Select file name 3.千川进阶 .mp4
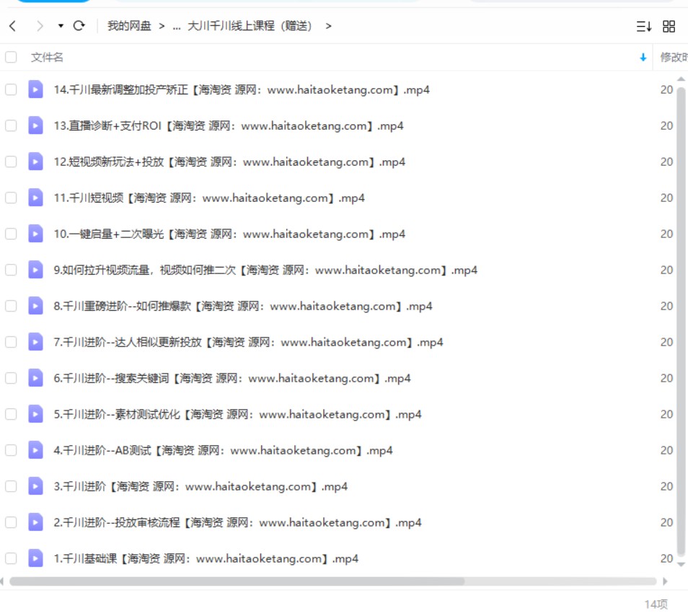Viewport: 688px width, 616px height. [200, 486]
